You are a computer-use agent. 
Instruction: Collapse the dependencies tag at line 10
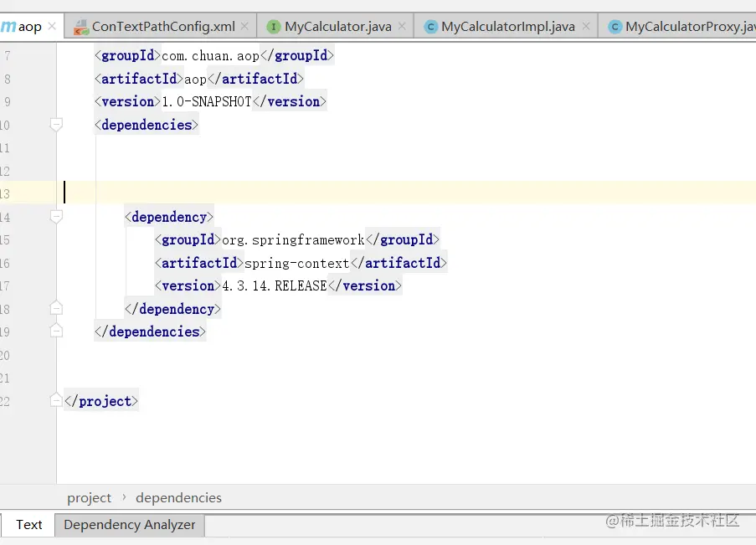pyautogui.click(x=56, y=125)
